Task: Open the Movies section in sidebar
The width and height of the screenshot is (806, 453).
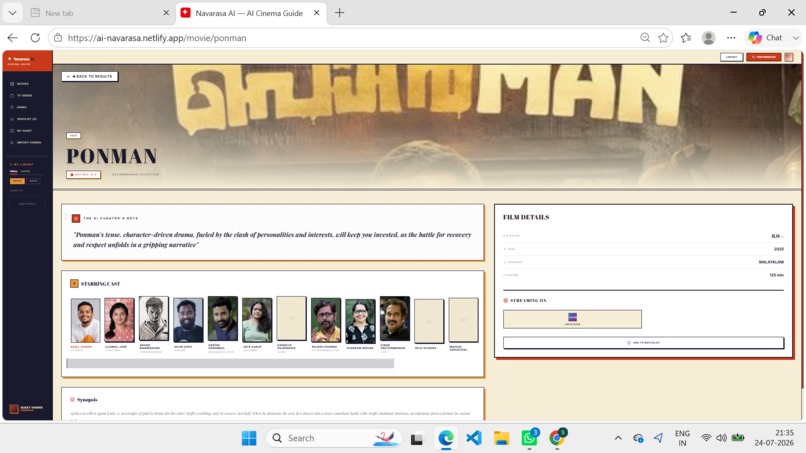Action: click(21, 84)
